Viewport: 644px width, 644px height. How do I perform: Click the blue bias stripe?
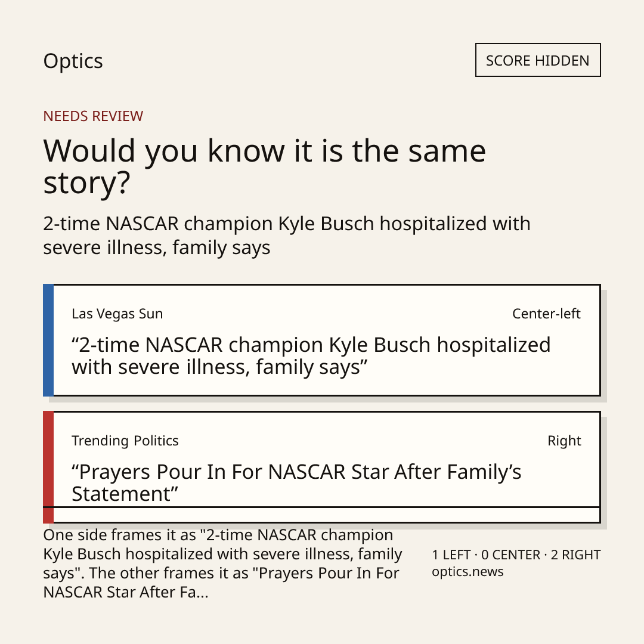pyautogui.click(x=48, y=340)
